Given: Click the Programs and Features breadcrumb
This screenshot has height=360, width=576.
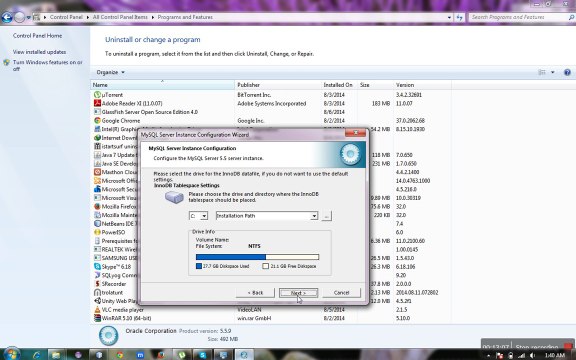Looking at the screenshot, I should coord(185,17).
